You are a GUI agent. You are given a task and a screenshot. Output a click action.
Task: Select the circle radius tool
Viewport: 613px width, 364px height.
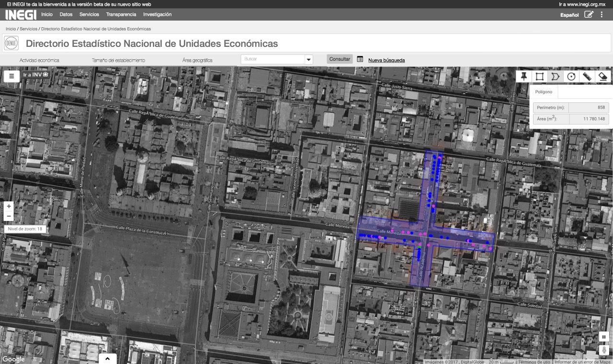571,76
